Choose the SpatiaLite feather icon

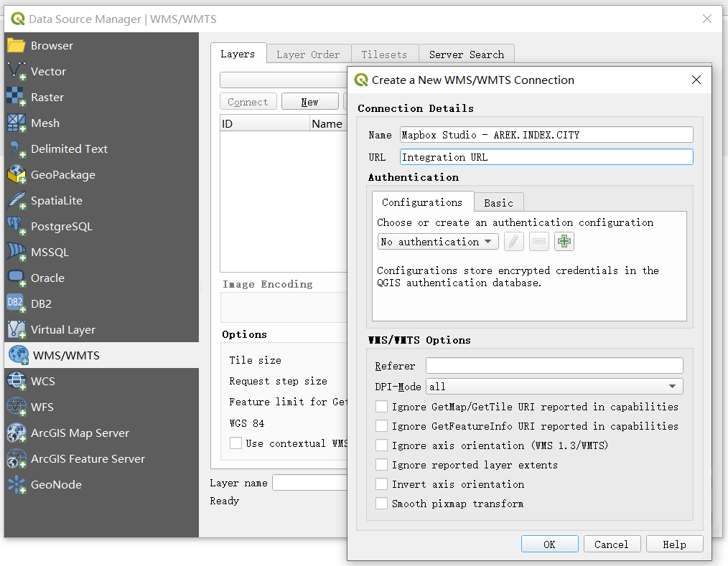coord(17,200)
